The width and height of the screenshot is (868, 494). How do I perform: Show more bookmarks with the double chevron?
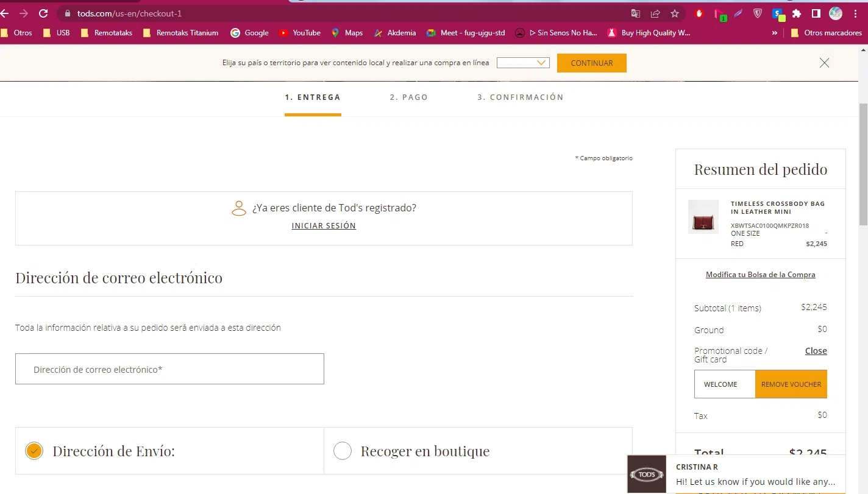(x=775, y=33)
